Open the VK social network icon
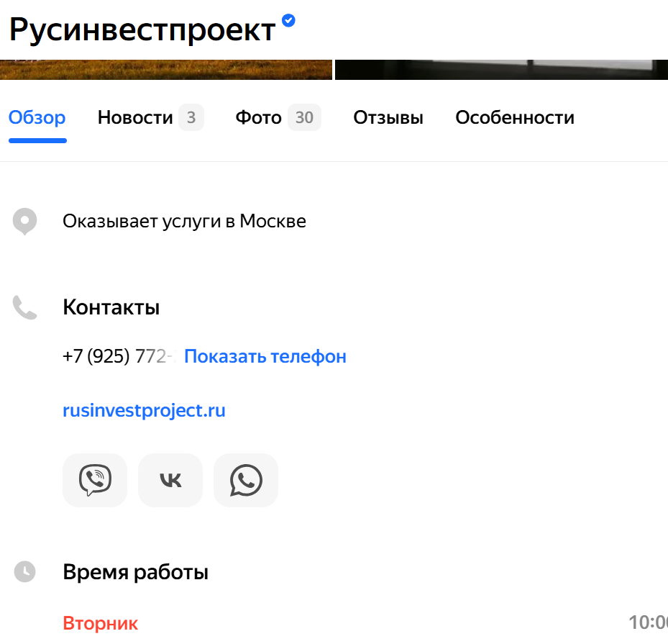668x644 pixels. click(x=170, y=480)
